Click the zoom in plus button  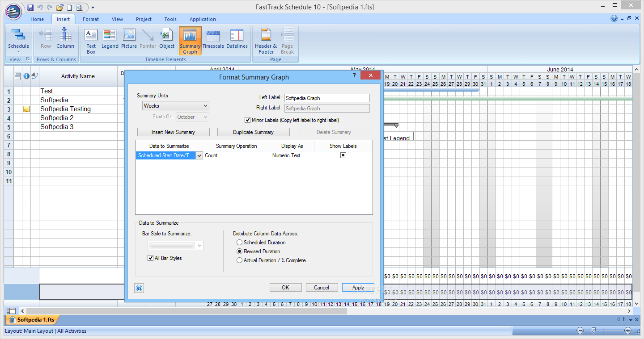click(x=628, y=331)
